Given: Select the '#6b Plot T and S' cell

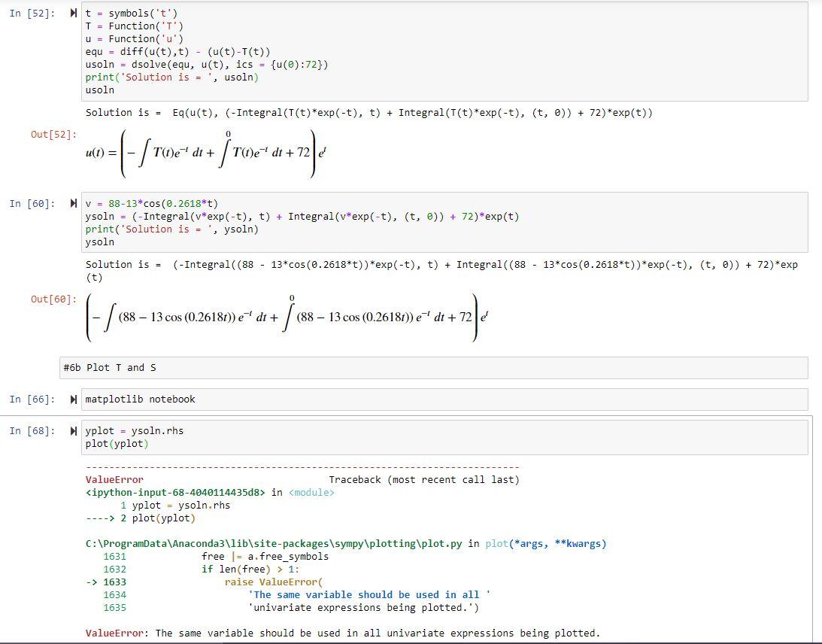Looking at the screenshot, I should 433,368.
